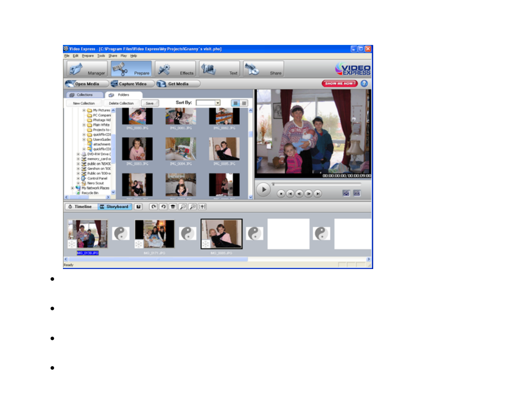The width and height of the screenshot is (525, 420).
Task: Click the New Collection button
Action: [x=84, y=103]
